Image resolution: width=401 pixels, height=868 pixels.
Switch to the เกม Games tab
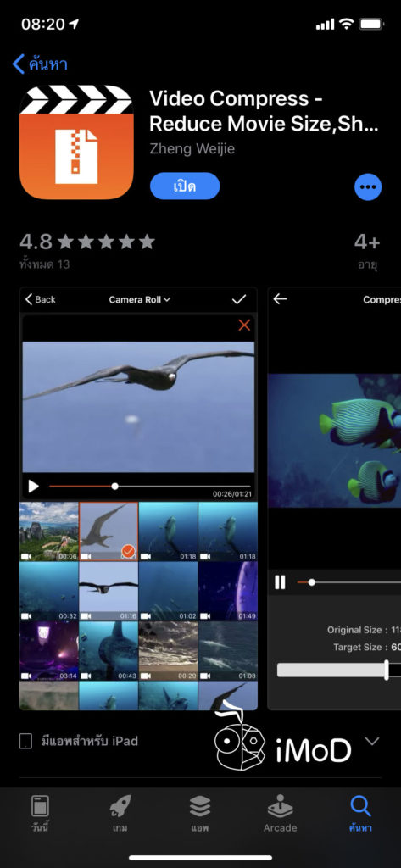(120, 814)
